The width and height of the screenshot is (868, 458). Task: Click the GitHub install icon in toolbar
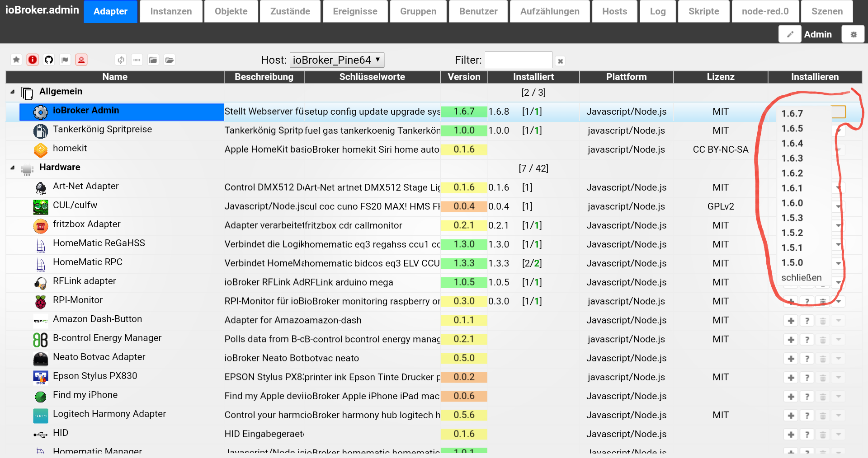pos(49,60)
